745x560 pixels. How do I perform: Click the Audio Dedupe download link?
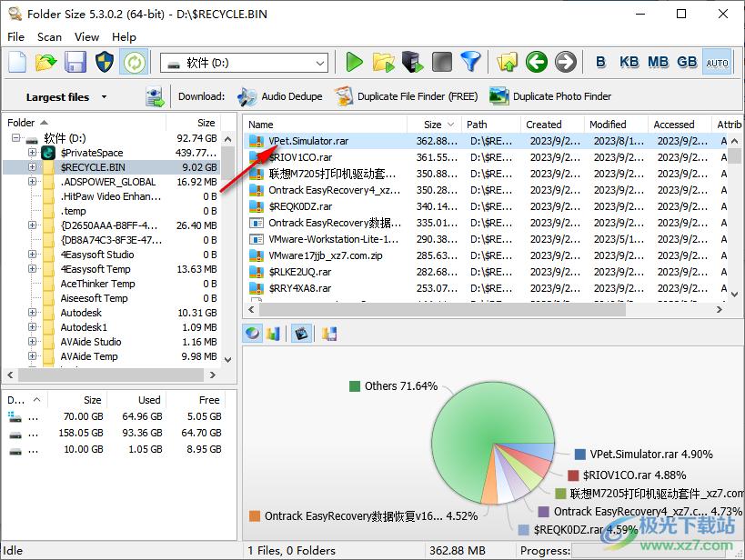[x=280, y=96]
